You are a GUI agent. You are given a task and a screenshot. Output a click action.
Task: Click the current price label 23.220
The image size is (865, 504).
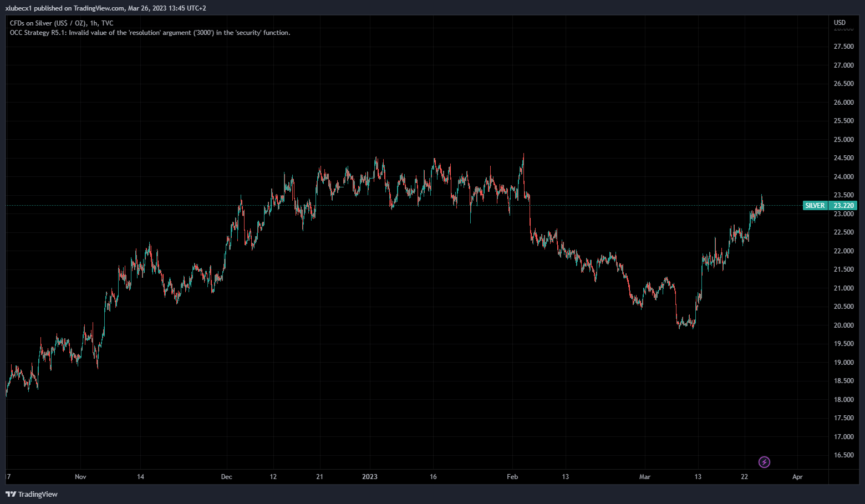click(843, 206)
